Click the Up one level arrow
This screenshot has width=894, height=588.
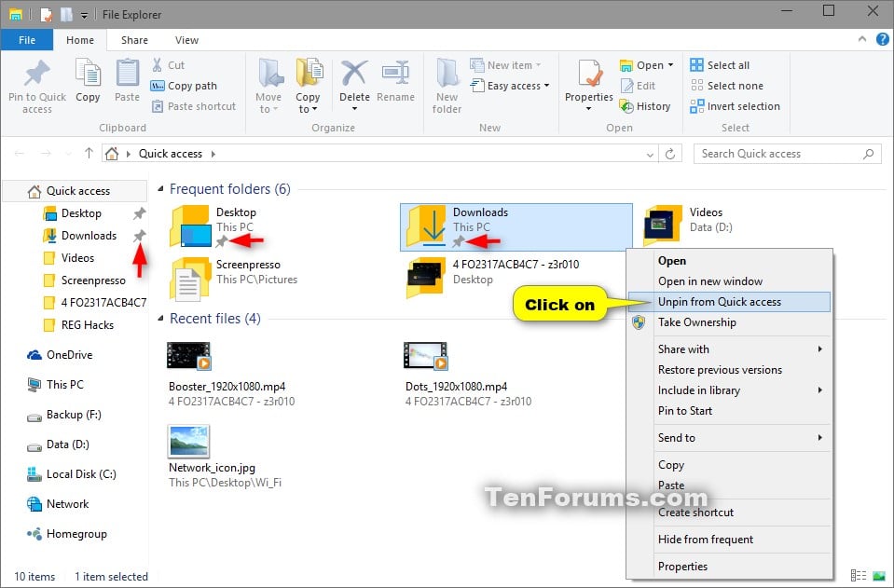tap(89, 153)
